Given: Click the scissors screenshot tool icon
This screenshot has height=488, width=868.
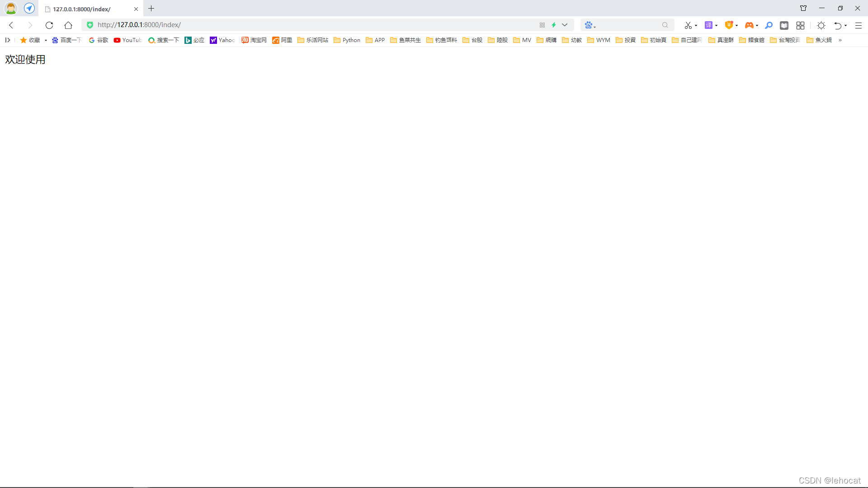Looking at the screenshot, I should (688, 25).
